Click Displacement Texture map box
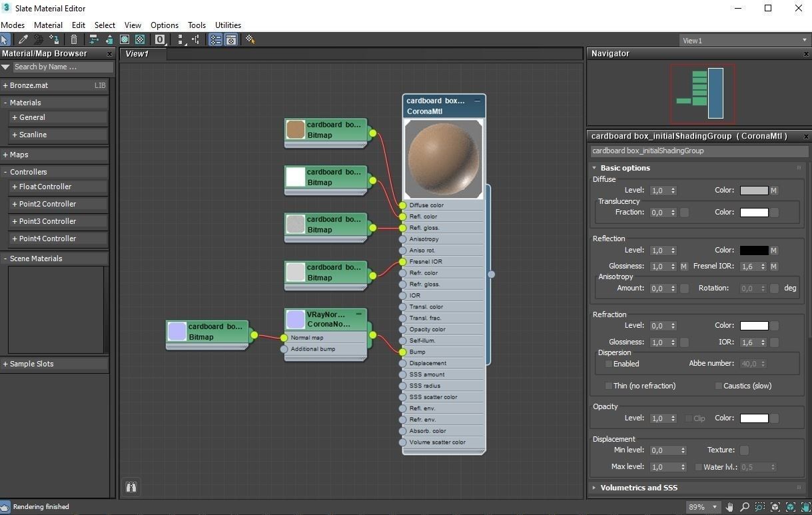 [x=744, y=450]
